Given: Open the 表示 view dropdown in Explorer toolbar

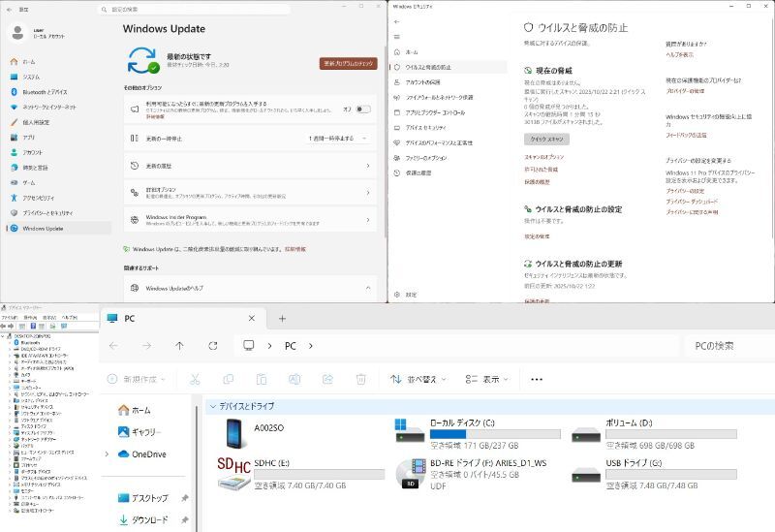Looking at the screenshot, I should (487, 379).
